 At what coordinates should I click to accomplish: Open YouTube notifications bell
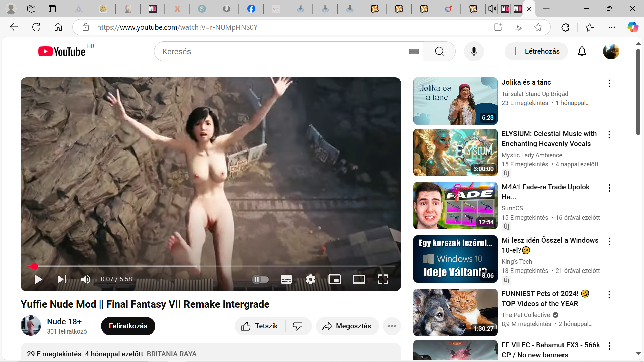coord(582,51)
